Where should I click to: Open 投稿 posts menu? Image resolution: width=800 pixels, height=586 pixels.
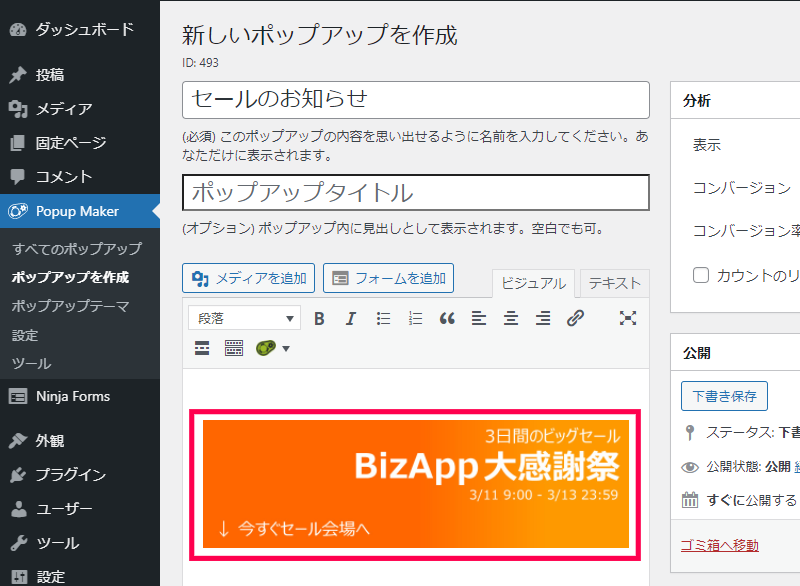[x=80, y=75]
